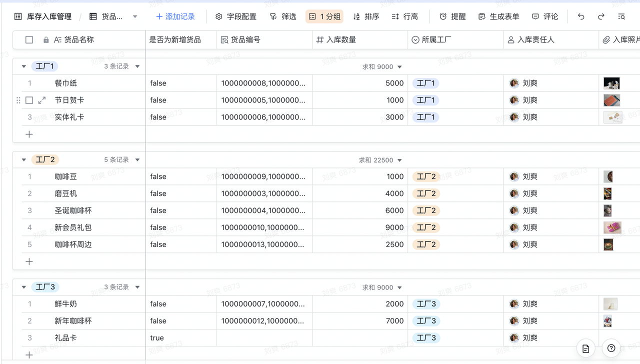Open the search records icon in toolbar
640x364 pixels.
coord(621,16)
